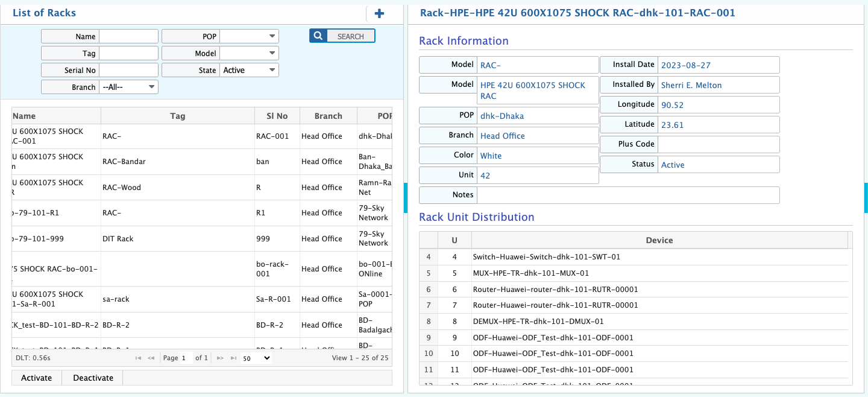This screenshot has width=868, height=397.
Task: Focus the Serial No input field
Action: 128,70
